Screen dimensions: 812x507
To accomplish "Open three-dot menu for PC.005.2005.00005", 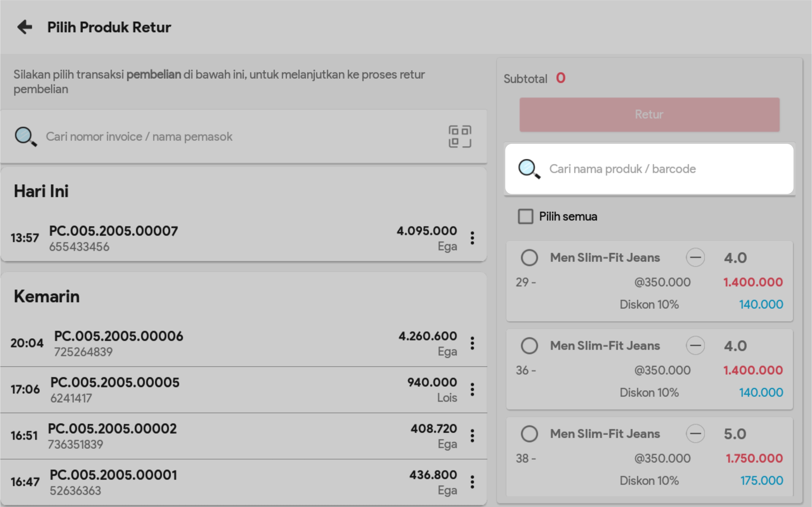I will [472, 389].
